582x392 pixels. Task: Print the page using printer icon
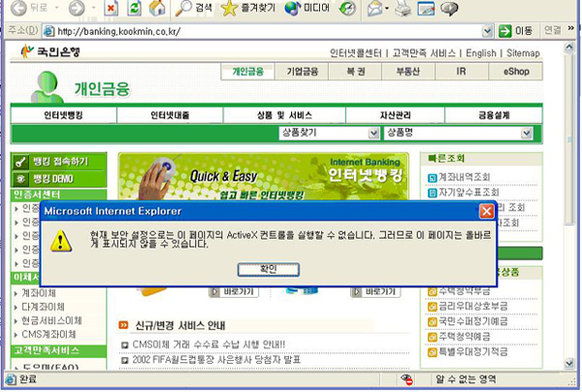pyautogui.click(x=403, y=8)
